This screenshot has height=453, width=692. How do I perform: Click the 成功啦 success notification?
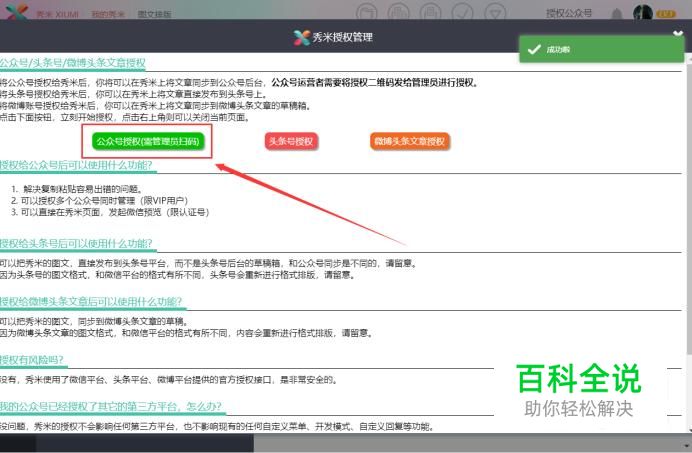pyautogui.click(x=602, y=49)
